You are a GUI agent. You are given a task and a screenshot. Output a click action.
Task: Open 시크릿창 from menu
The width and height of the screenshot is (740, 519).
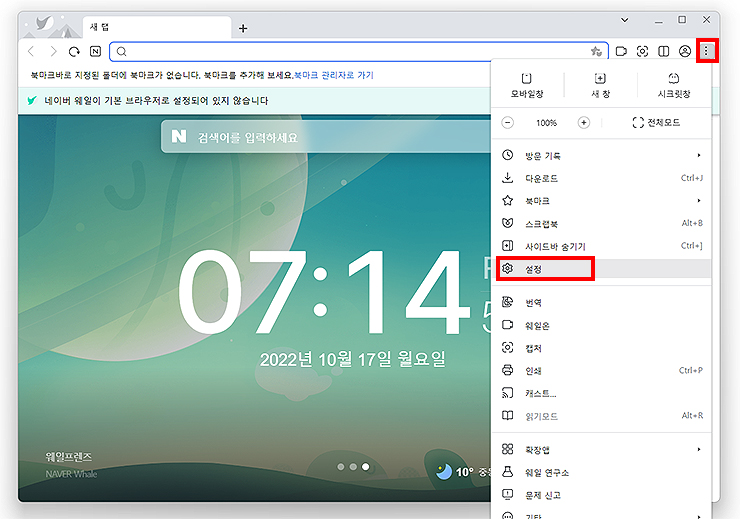(674, 85)
